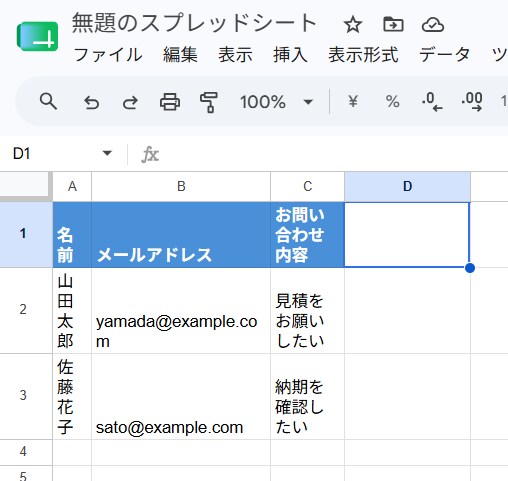The width and height of the screenshot is (508, 481).
Task: Open the 編集 menu
Action: [x=180, y=55]
